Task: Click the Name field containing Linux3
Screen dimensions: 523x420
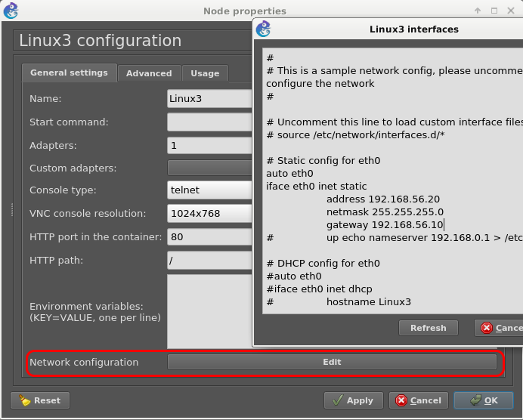Action: 209,99
